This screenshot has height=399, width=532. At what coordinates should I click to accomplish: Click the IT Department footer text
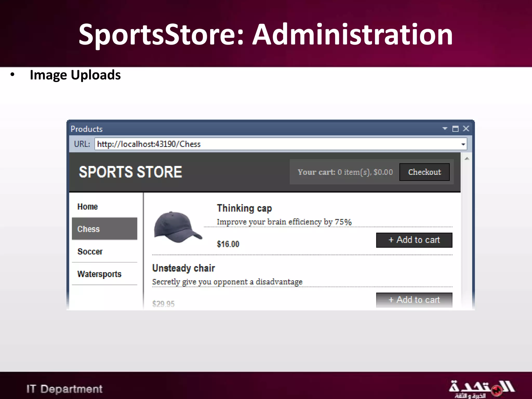click(x=64, y=389)
